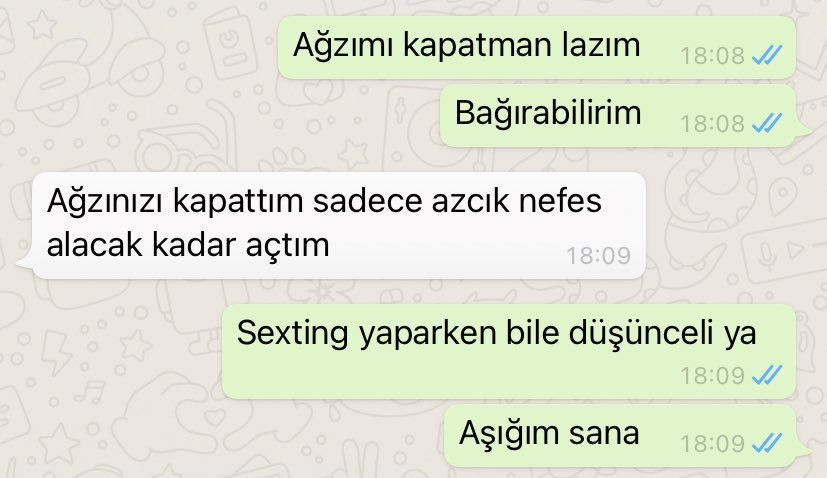Click read-receipt ticks on the "Sexting yaparken" message
This screenshot has height=478, width=827.
coord(767,375)
